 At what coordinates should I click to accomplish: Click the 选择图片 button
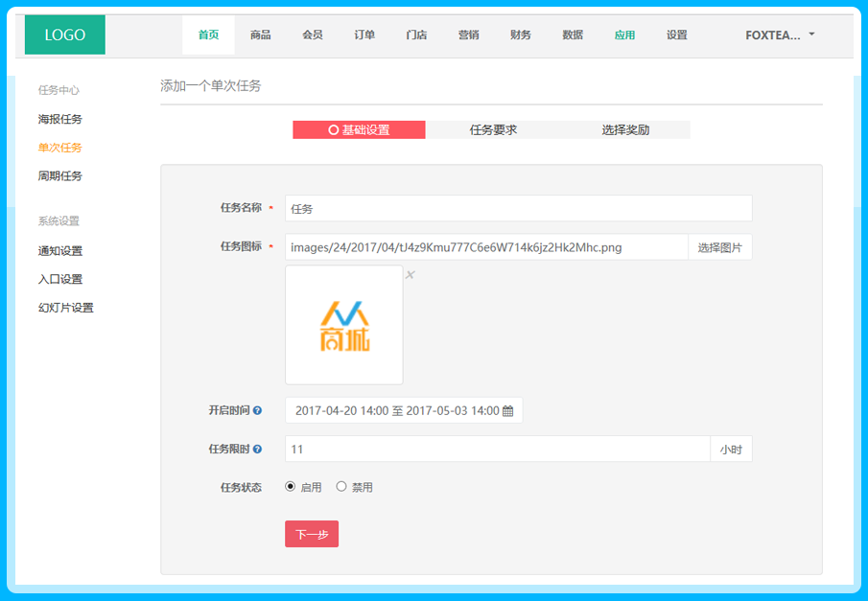[x=719, y=247]
